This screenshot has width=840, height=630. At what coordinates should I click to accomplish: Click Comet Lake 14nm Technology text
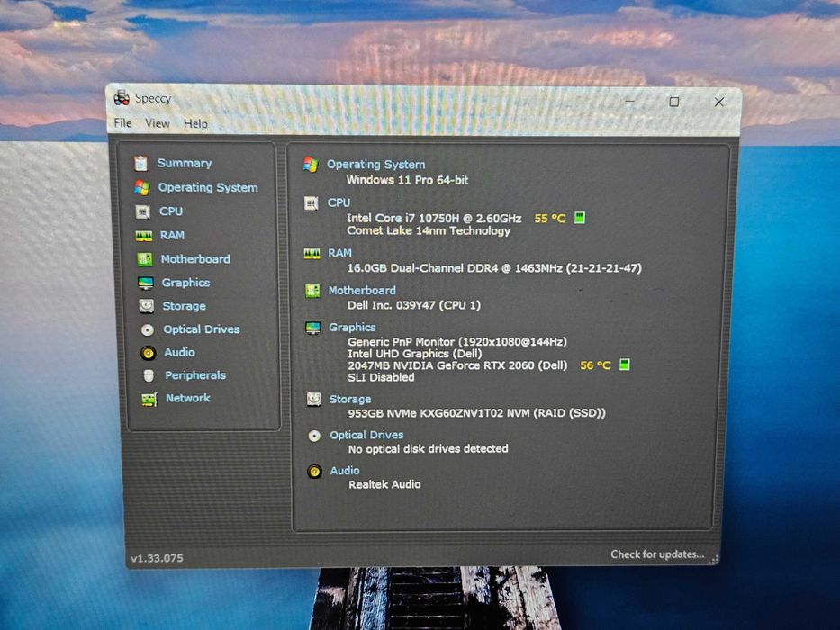point(429,231)
